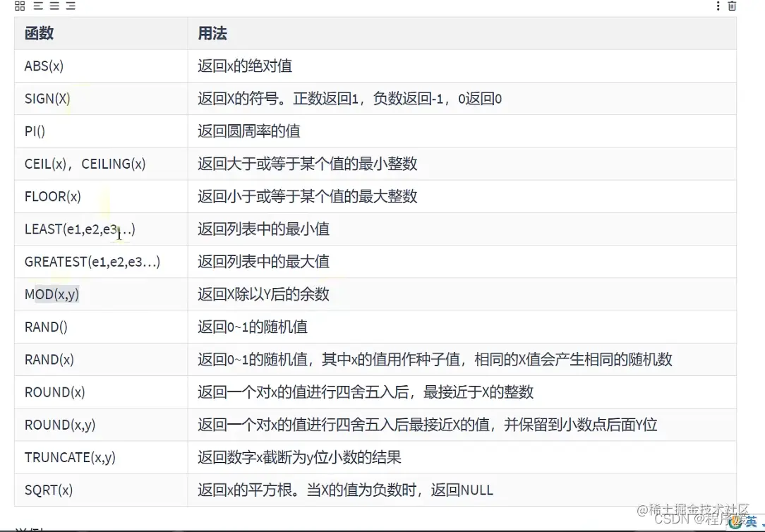This screenshot has width=765, height=532.
Task: Center-align the table content
Action: pos(54,6)
